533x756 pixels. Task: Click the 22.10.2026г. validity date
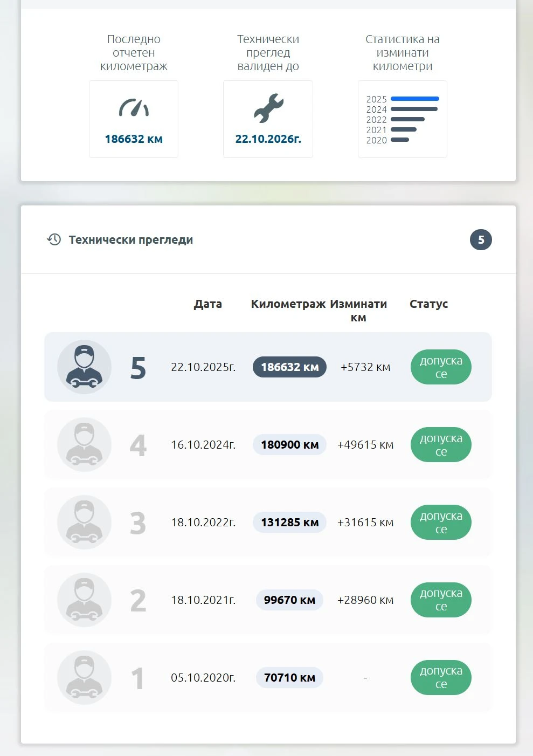268,139
